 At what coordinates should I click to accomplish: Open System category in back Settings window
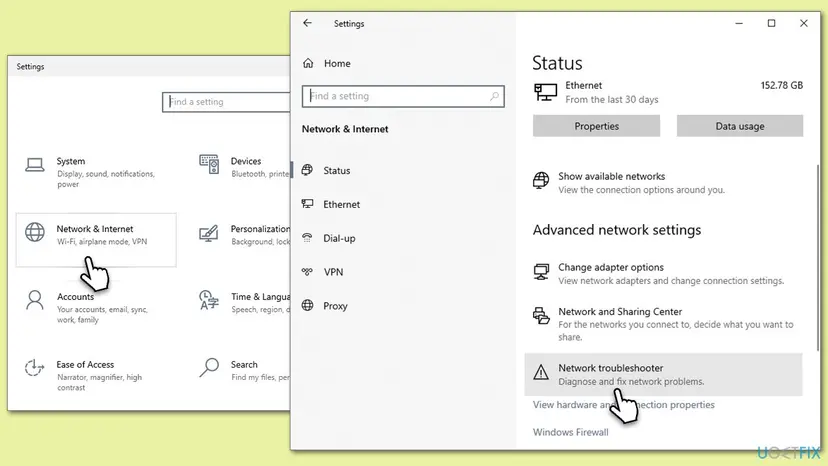tap(96, 172)
